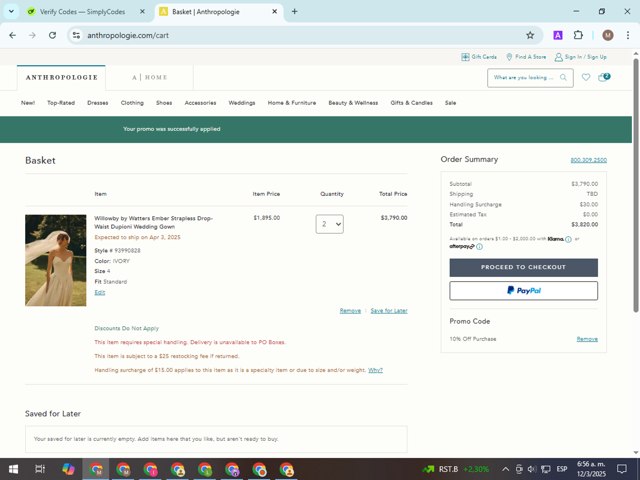640x480 pixels.
Task: Open Sign In / Sign Up
Action: pos(580,57)
